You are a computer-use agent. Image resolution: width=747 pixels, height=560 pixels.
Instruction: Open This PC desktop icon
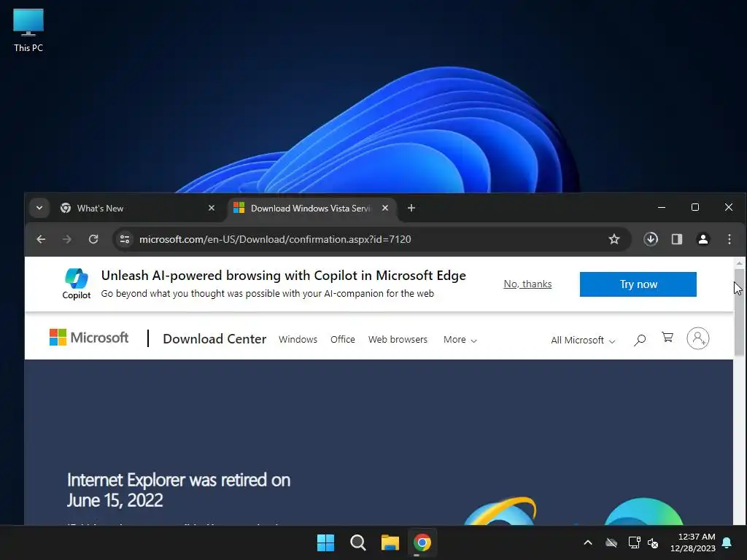(28, 30)
